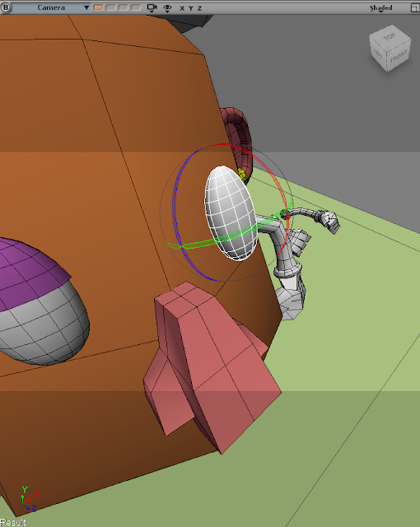Image resolution: width=420 pixels, height=527 pixels.
Task: Select the first orange memo camera slot
Action: tap(99, 7)
